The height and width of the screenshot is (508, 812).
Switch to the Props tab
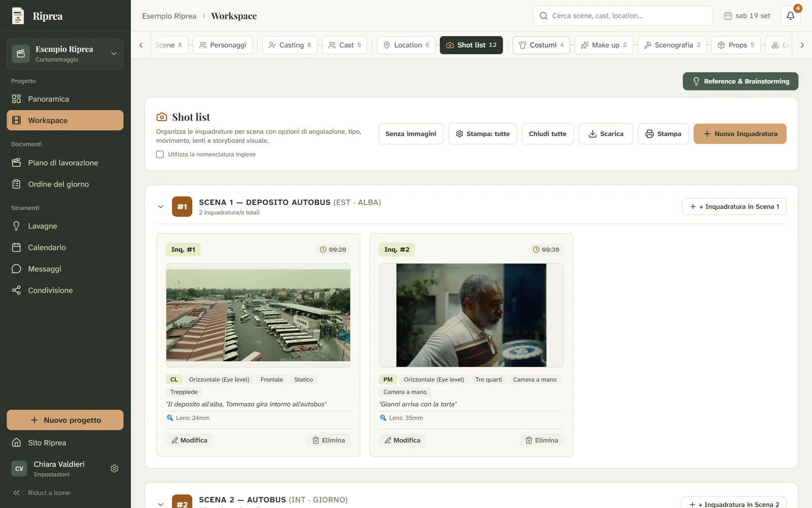pyautogui.click(x=736, y=45)
